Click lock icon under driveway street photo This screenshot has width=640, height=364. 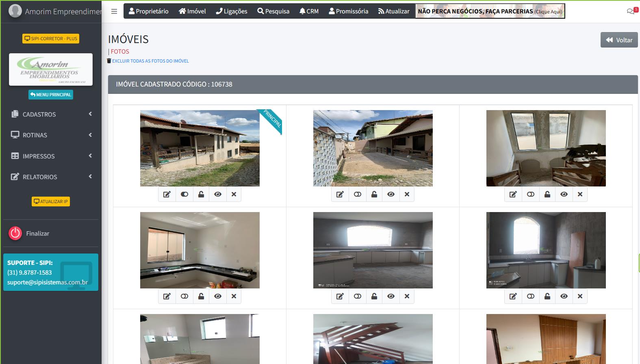click(374, 194)
